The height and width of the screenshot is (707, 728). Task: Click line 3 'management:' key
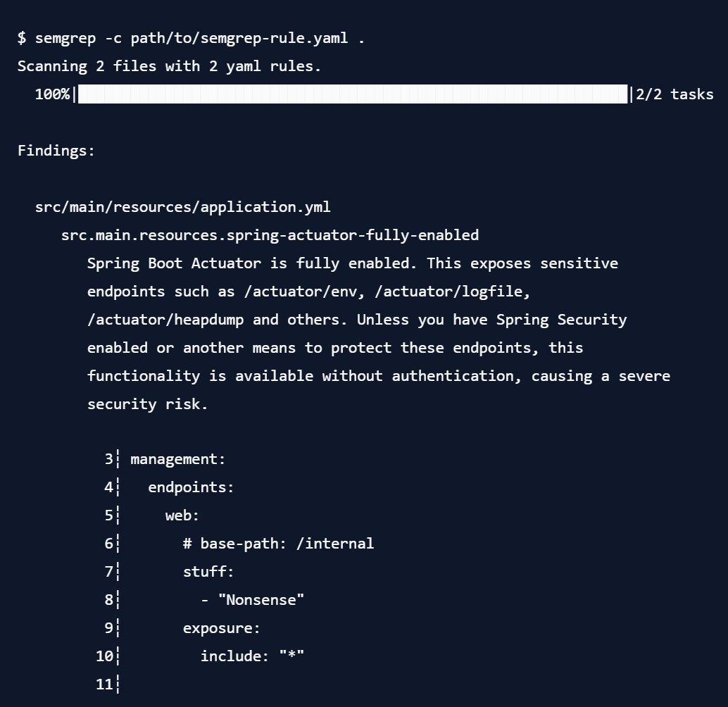[178, 459]
